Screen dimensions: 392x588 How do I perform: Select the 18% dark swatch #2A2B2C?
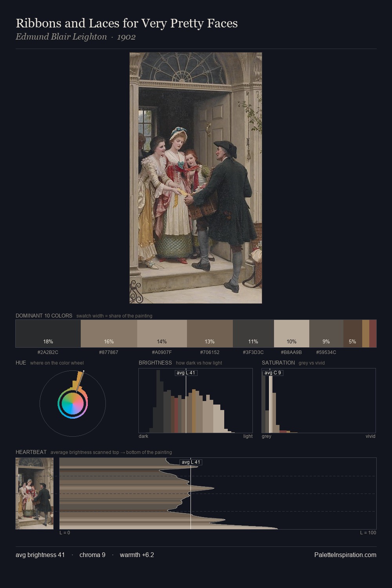coord(48,334)
